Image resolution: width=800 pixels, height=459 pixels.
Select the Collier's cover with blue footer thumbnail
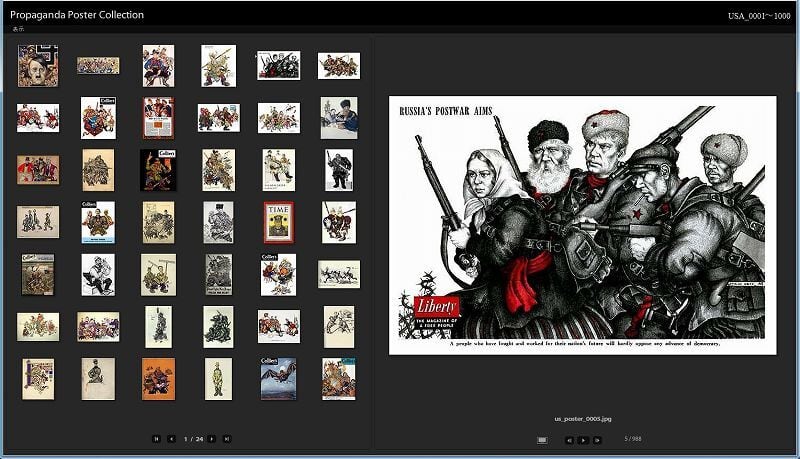(98, 222)
